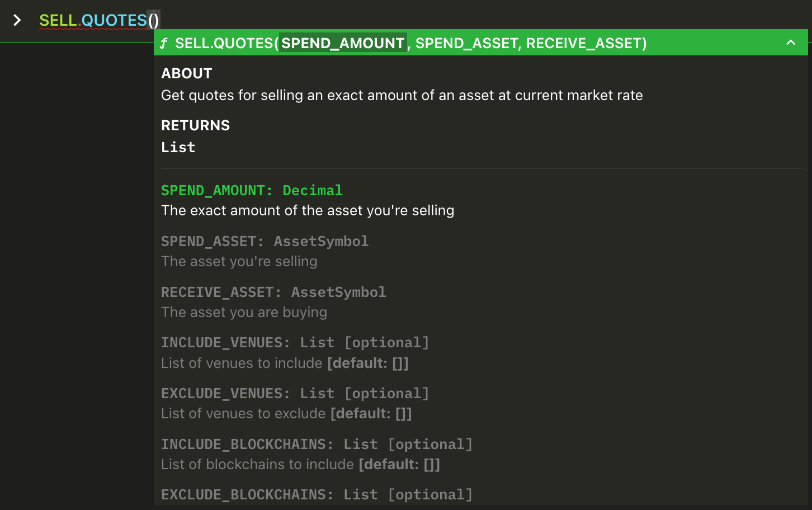The image size is (812, 510).
Task: Click the RECEIVE_ASSET: AssetSymbol parameter entry
Action: click(273, 292)
